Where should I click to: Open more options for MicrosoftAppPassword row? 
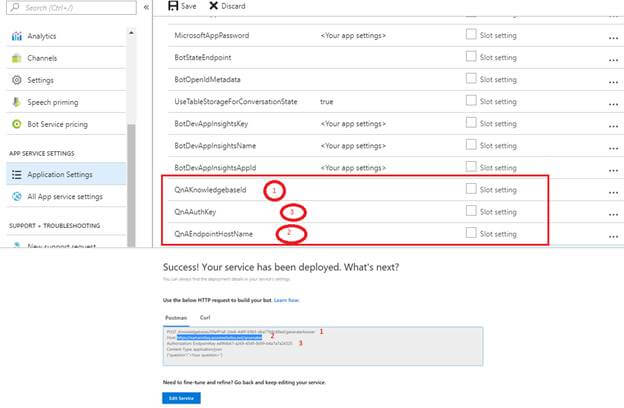(x=613, y=38)
